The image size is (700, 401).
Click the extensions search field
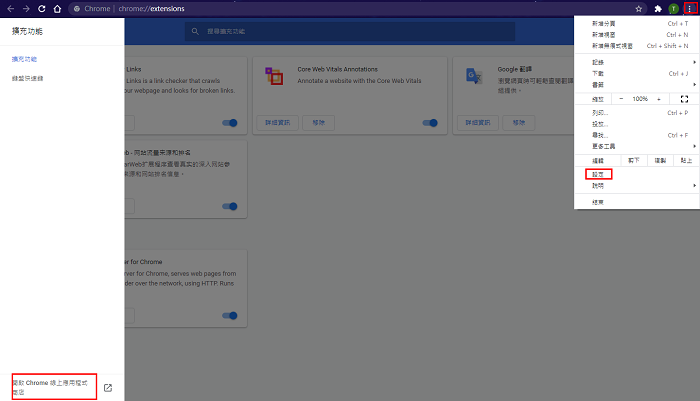(350, 31)
